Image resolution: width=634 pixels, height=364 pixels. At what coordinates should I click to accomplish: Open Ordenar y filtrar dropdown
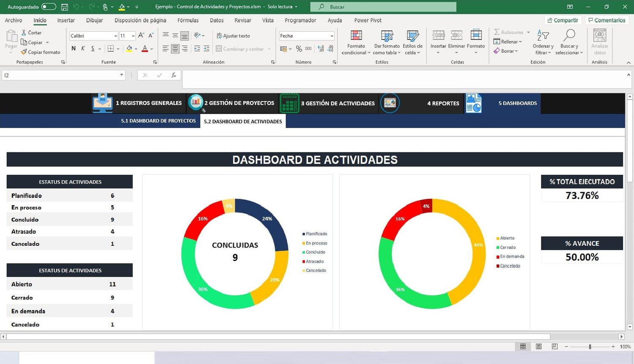(x=543, y=42)
